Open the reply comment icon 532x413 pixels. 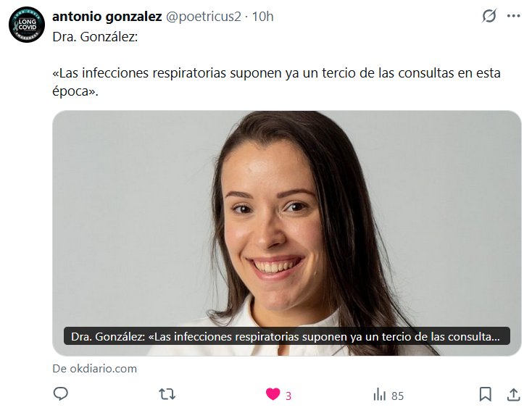pos(61,394)
